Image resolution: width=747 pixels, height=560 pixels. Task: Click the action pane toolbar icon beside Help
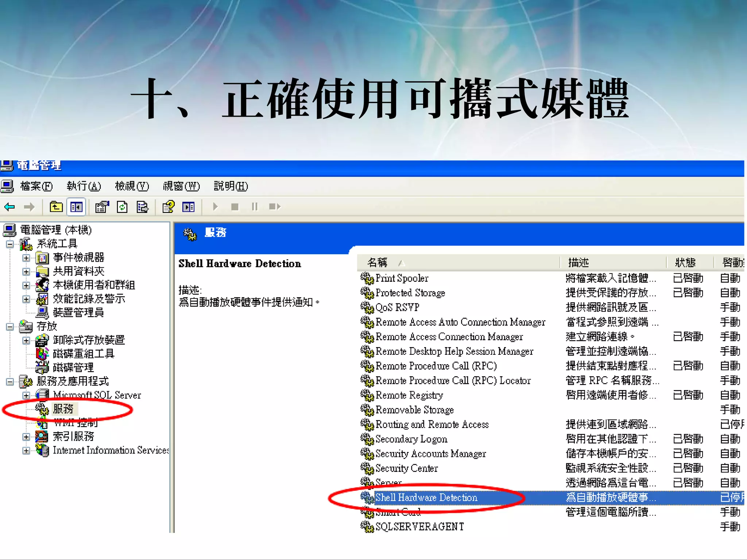click(x=189, y=207)
